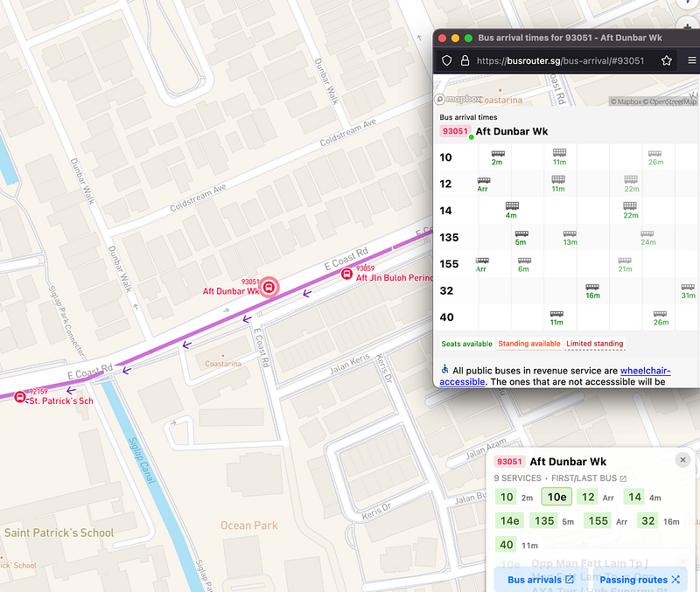The image size is (700, 592).
Task: Click the bus 155 icon arriving in 21m
Action: (x=625, y=261)
